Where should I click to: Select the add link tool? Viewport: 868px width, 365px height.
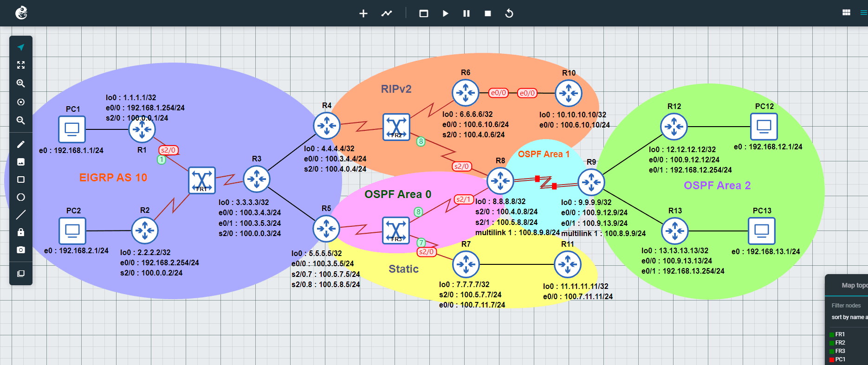387,13
